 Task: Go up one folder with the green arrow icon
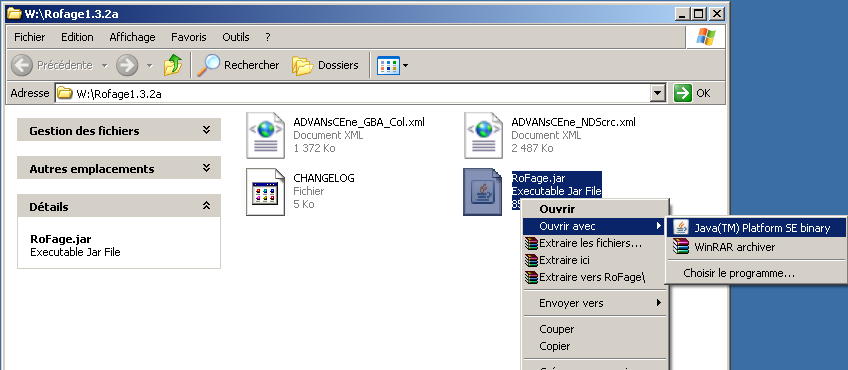[173, 65]
